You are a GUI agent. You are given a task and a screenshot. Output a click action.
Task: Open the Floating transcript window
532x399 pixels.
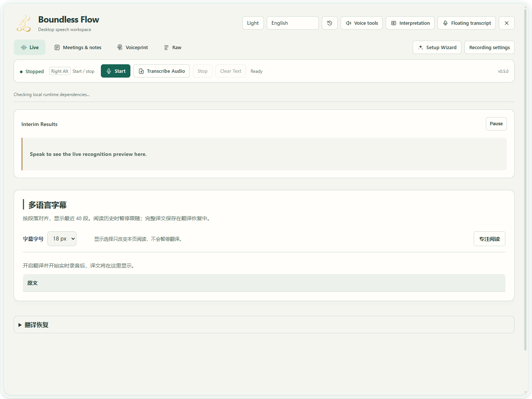[x=467, y=23]
